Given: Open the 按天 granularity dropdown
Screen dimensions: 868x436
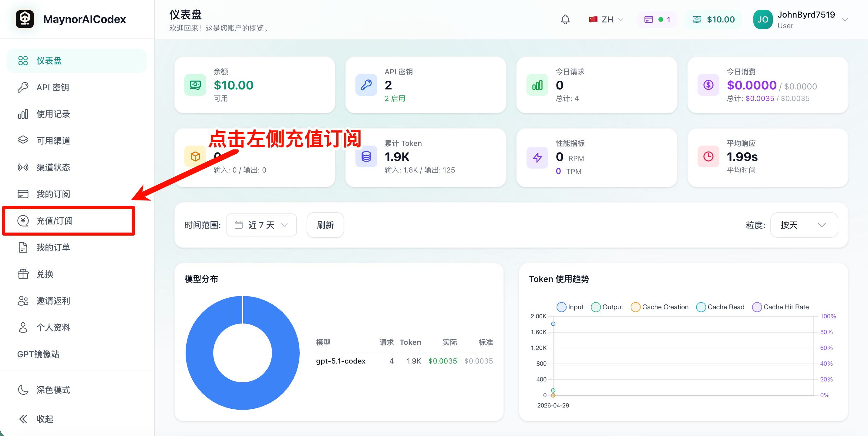Looking at the screenshot, I should pyautogui.click(x=804, y=225).
